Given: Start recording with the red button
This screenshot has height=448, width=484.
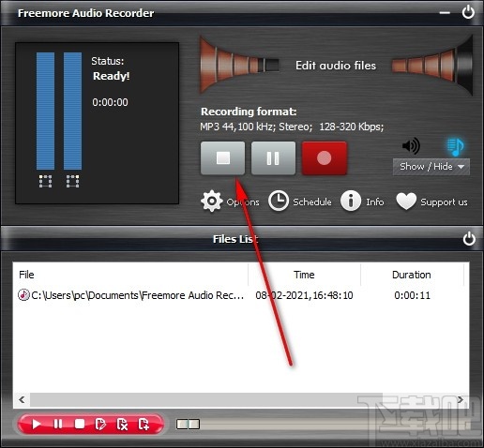Looking at the screenshot, I should 325,158.
